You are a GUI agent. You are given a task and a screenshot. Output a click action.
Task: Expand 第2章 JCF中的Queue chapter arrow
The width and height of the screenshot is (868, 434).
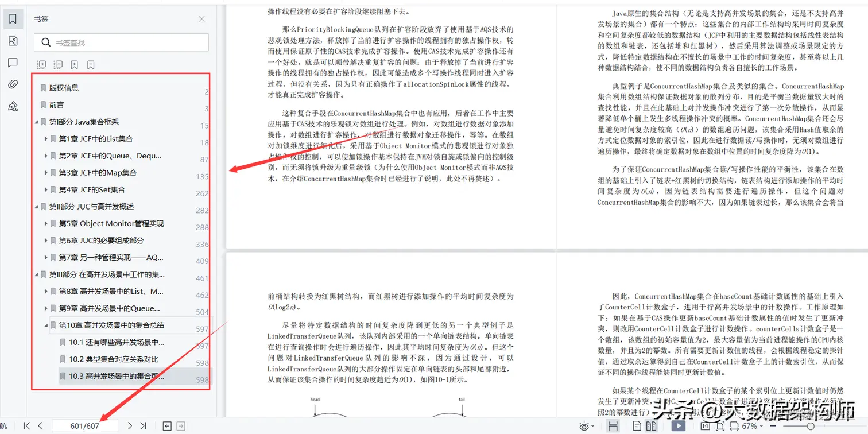click(46, 156)
